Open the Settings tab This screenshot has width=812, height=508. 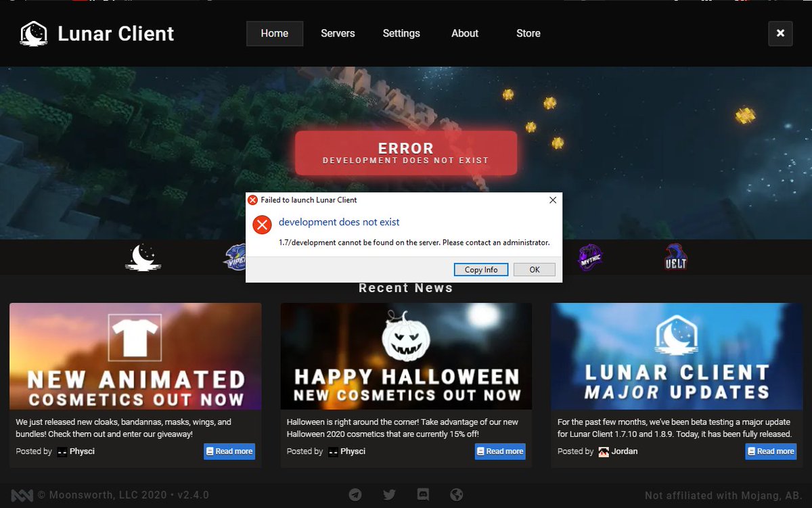coord(401,33)
